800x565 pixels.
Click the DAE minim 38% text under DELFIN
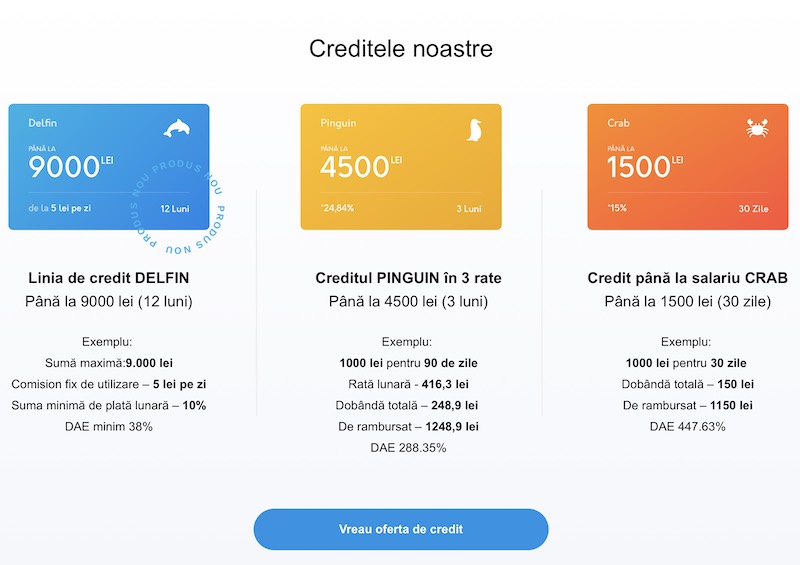(109, 427)
